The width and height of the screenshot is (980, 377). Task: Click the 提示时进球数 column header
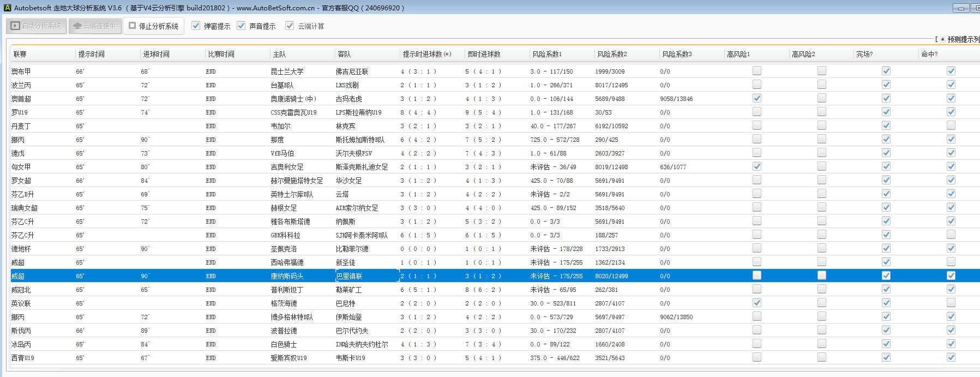click(426, 54)
